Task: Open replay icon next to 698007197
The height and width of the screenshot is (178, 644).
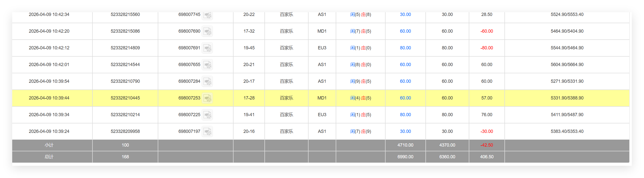Action: coord(207,132)
